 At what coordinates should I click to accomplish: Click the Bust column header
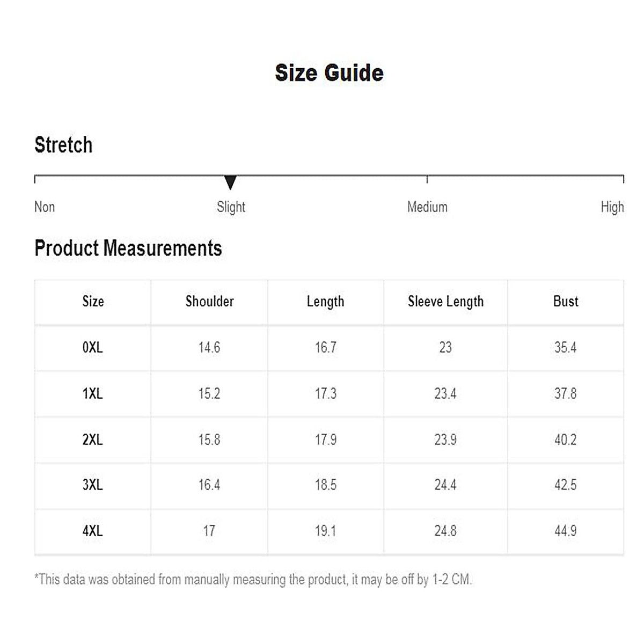click(x=566, y=302)
